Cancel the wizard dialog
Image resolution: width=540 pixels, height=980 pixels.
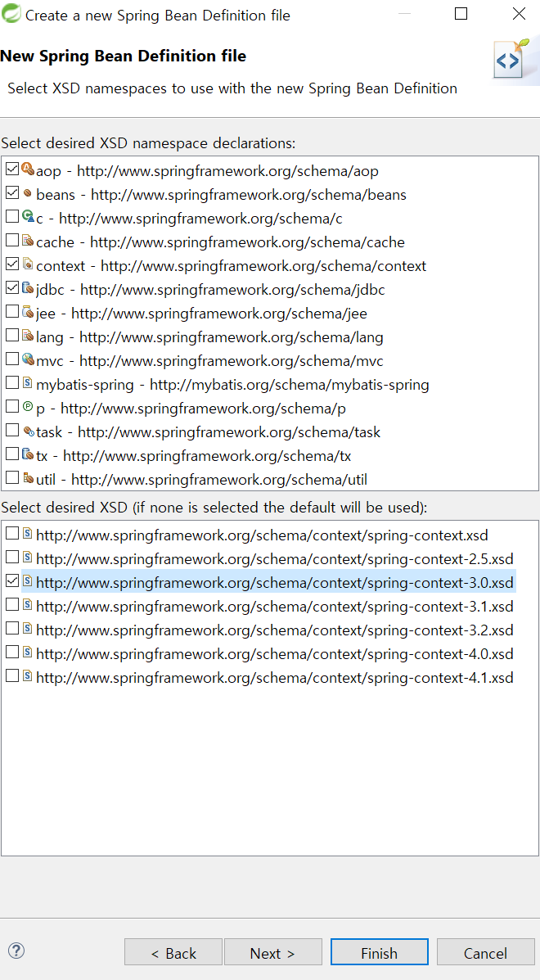click(485, 952)
